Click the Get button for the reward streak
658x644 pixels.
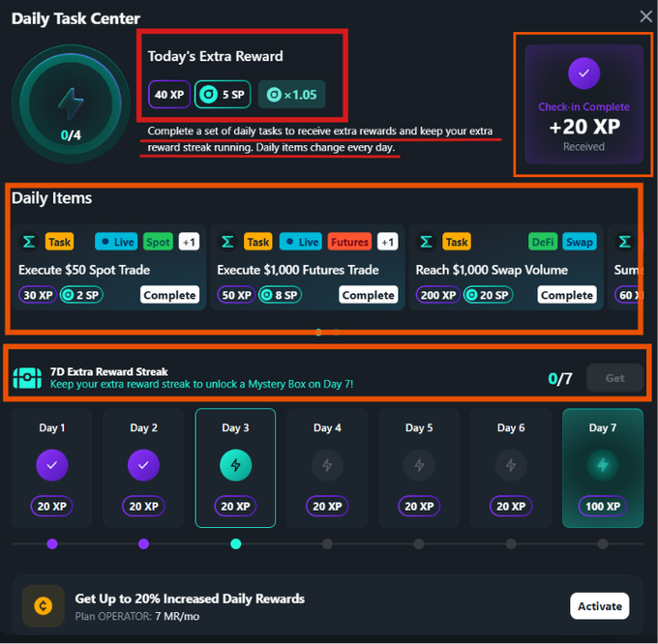point(614,378)
